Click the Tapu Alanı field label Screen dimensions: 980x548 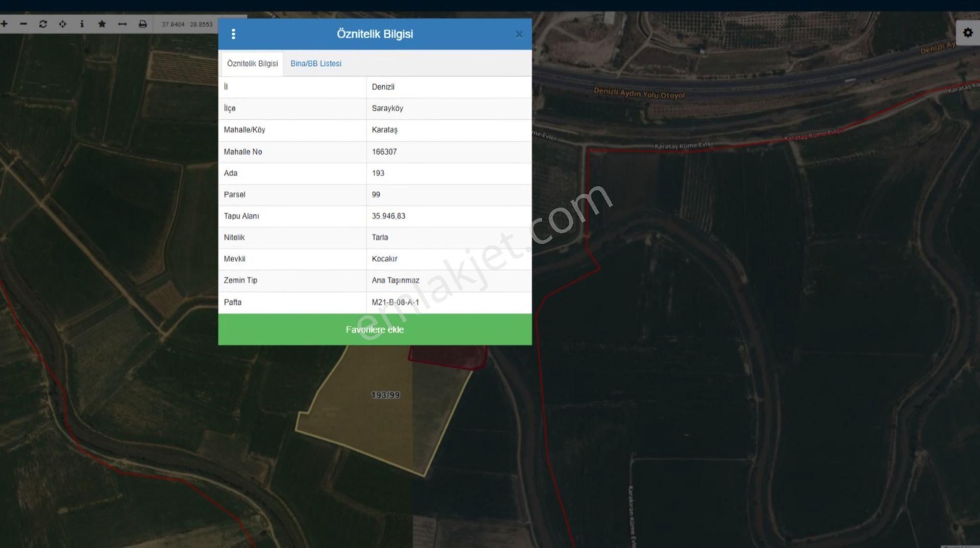241,216
